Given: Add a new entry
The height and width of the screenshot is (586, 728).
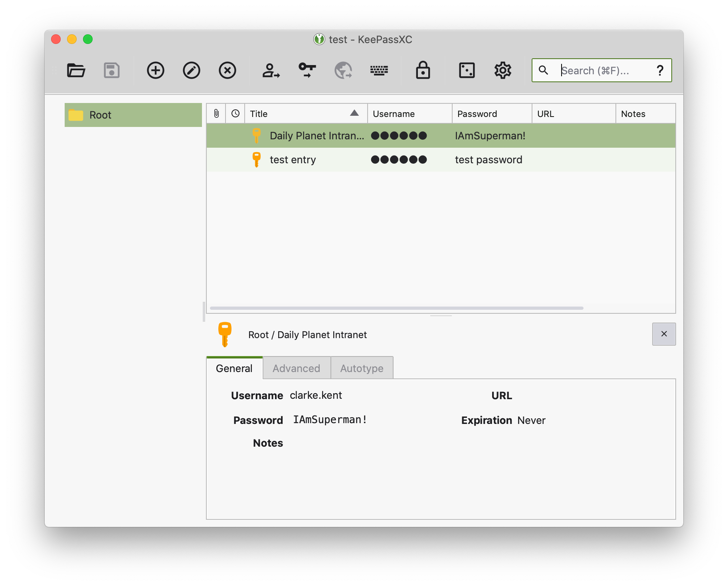Looking at the screenshot, I should 155,70.
